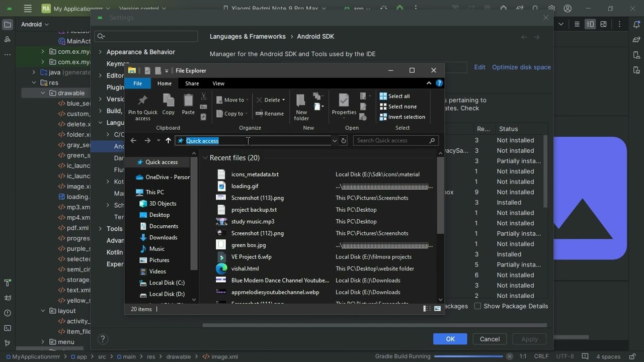Click the Android Studio search magnifier

point(535,9)
